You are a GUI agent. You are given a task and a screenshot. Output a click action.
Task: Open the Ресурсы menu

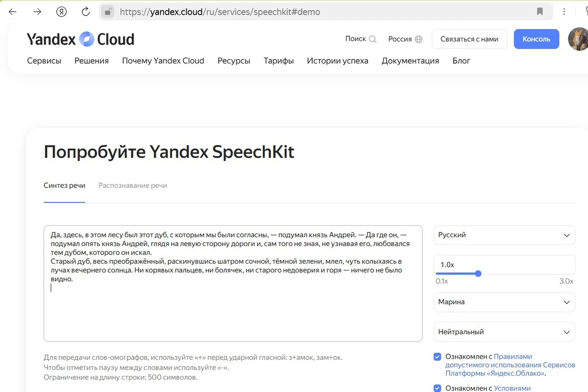click(234, 61)
